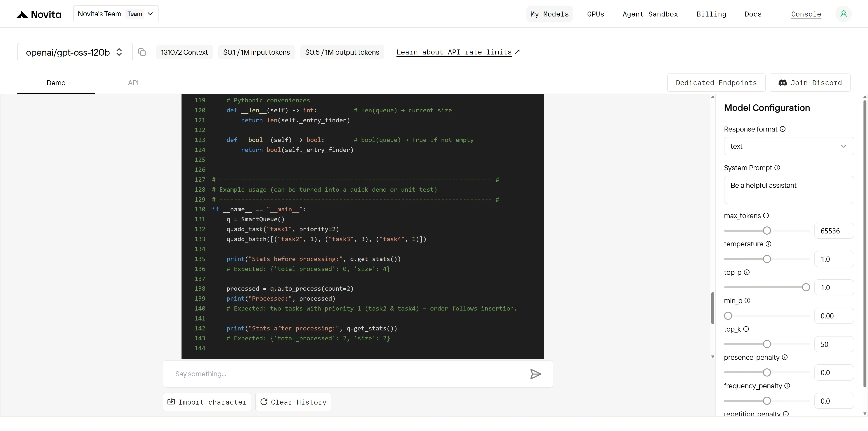Switch to the API tab
Screen dimensions: 868x431
tap(133, 83)
